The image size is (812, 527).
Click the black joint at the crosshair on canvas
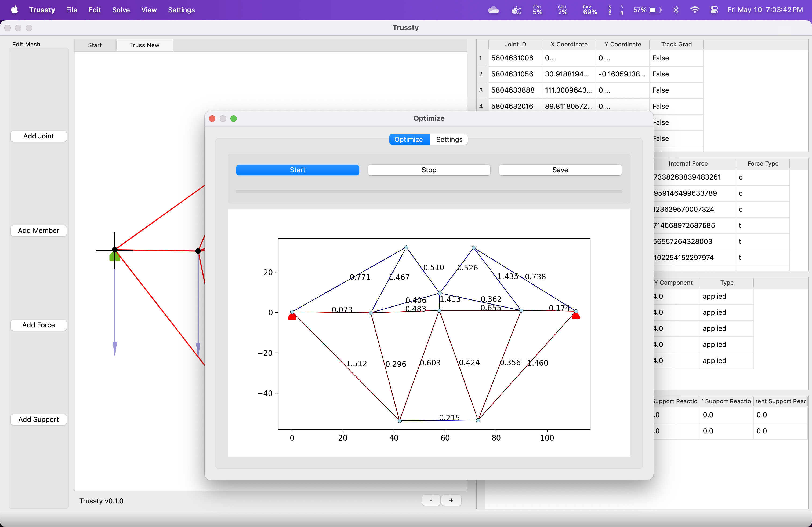pos(115,250)
